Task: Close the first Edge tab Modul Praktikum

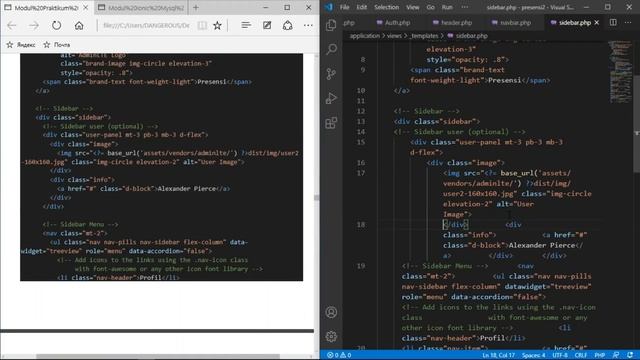Action: point(85,7)
